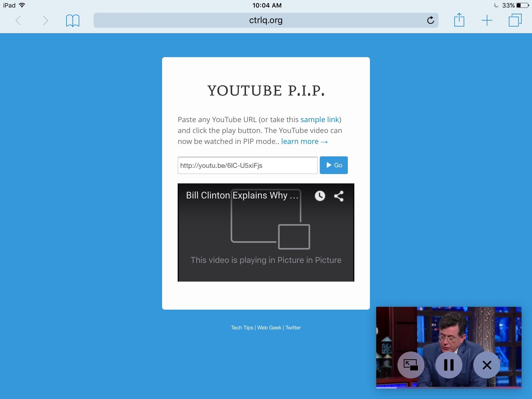The width and height of the screenshot is (532, 399).
Task: Click the Go play button
Action: [334, 165]
